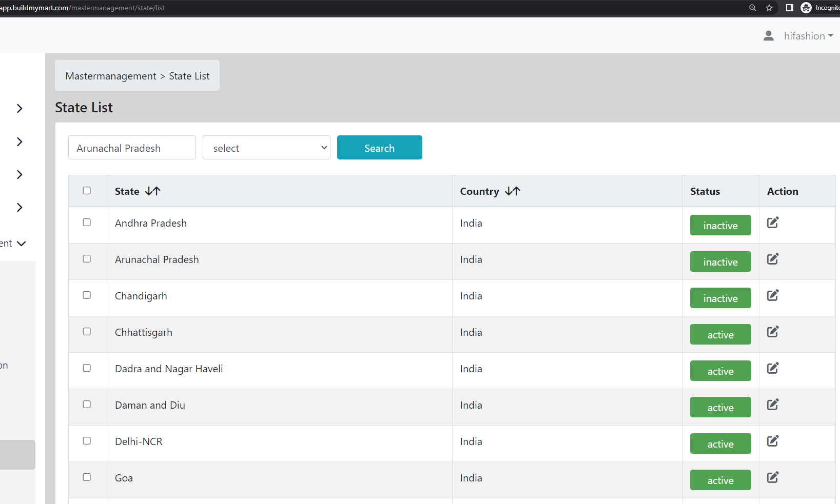Edit the Andhra Pradesh row
This screenshot has height=504, width=840.
tap(773, 223)
